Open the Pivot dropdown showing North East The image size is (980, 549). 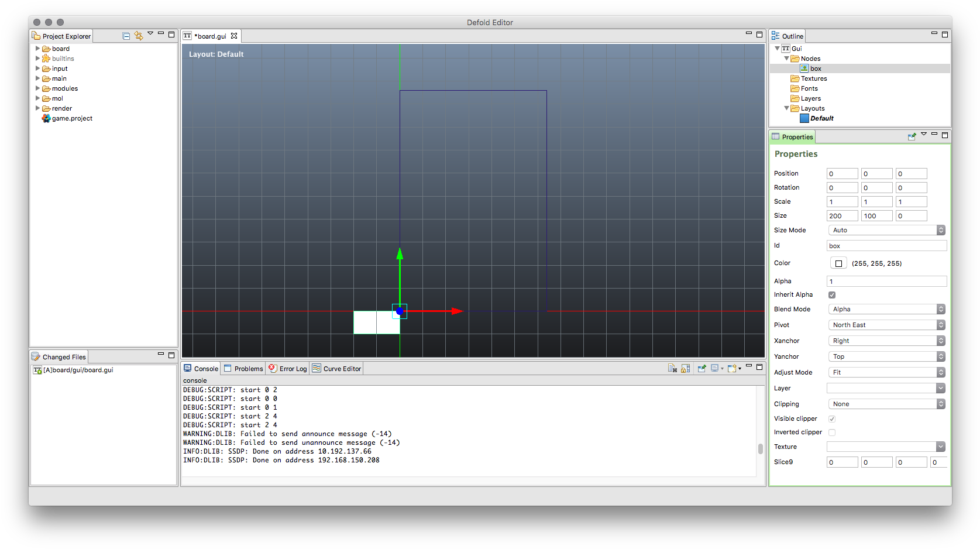(887, 325)
